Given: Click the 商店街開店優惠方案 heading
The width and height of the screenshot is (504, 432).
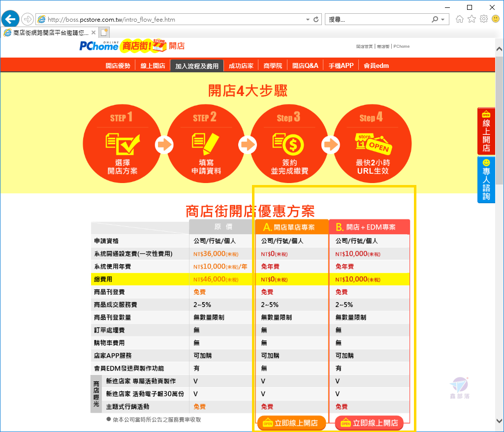Looking at the screenshot, I should pos(250,211).
